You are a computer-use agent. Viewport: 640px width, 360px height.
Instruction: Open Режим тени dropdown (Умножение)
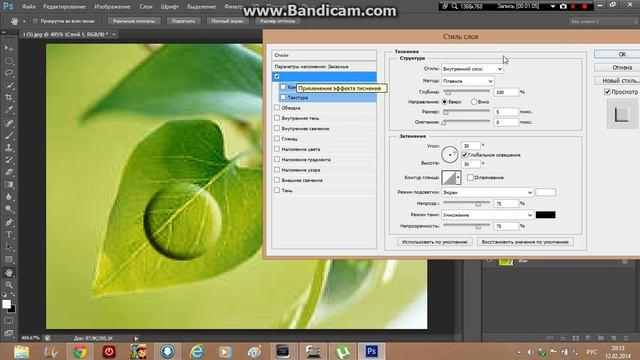(x=487, y=215)
